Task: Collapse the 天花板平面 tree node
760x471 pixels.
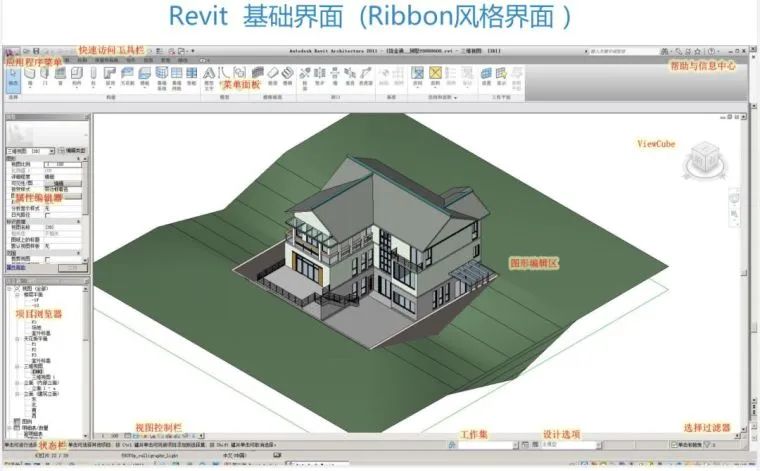Action: click(x=17, y=339)
